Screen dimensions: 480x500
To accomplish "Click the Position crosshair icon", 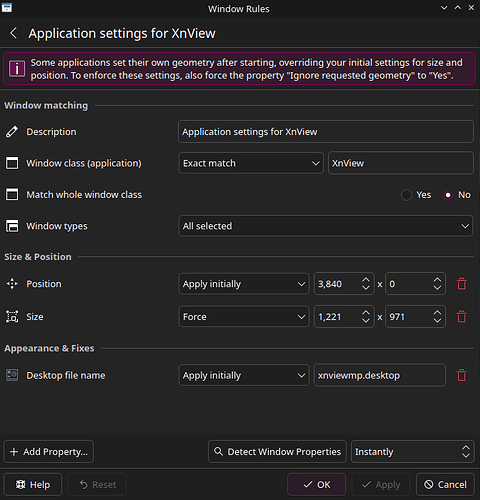I will [x=12, y=284].
